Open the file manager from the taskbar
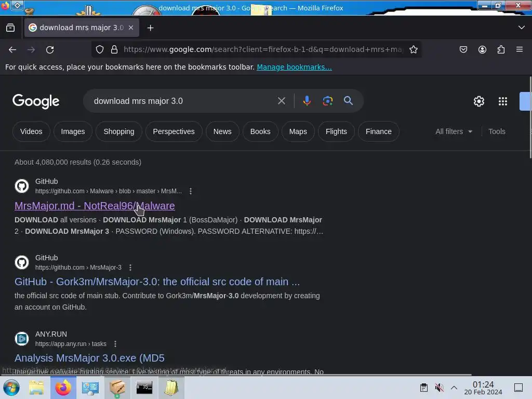This screenshot has width=532, height=399. coord(36,388)
